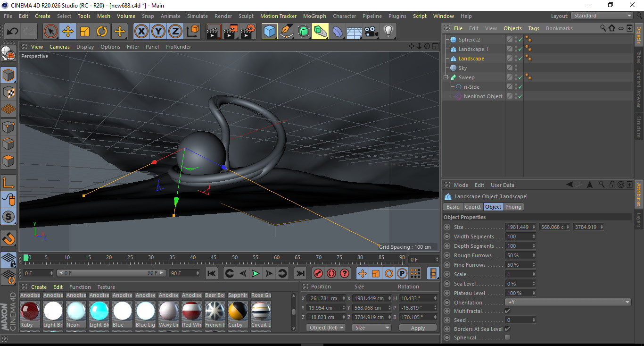The height and width of the screenshot is (346, 644).
Task: Select the Ruby material swatch
Action: pos(30,311)
